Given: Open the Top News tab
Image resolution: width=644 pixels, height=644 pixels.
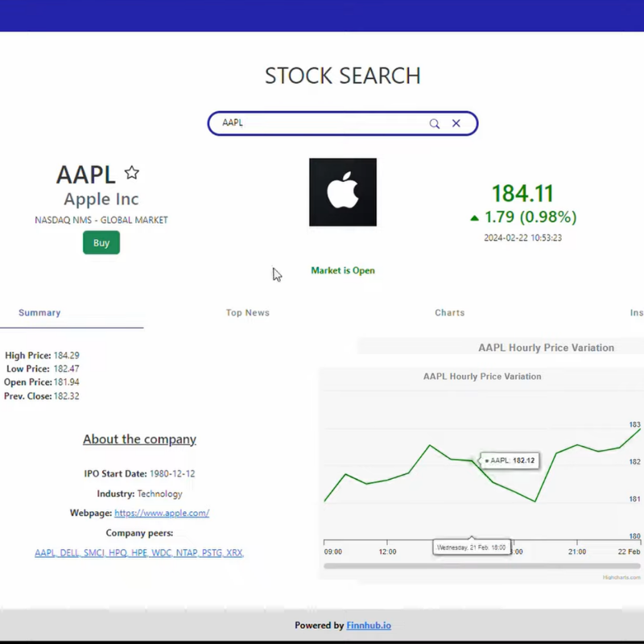Looking at the screenshot, I should (x=248, y=312).
